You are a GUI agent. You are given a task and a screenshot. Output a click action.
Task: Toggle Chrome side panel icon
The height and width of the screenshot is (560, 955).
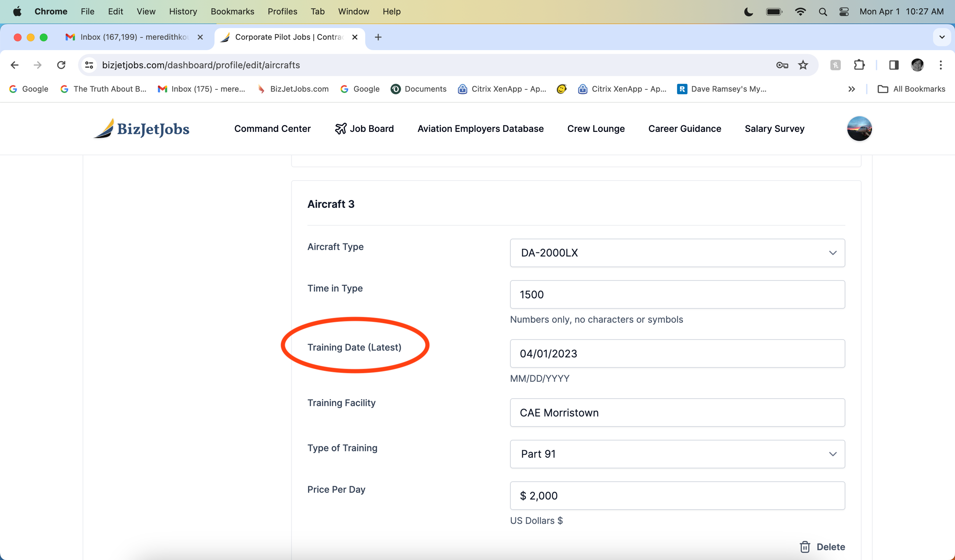point(894,65)
